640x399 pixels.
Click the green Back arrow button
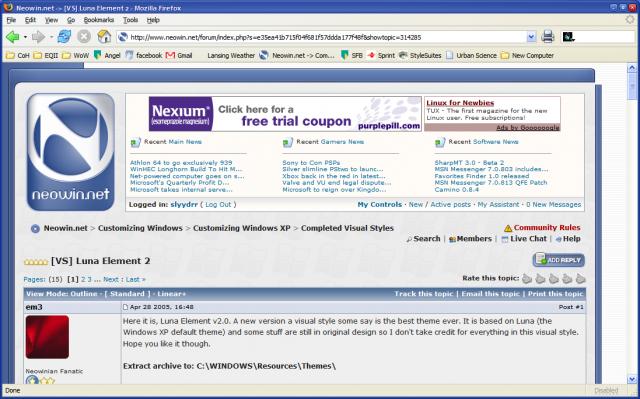click(x=12, y=37)
